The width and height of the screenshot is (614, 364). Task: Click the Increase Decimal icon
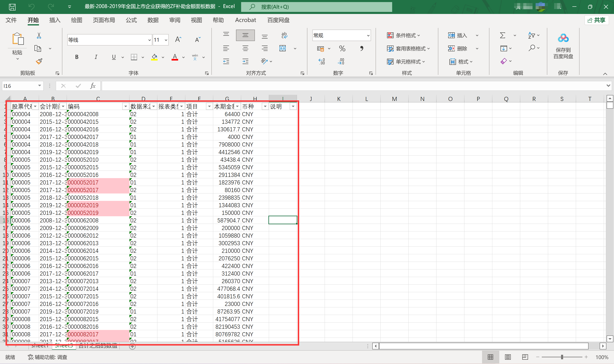(x=322, y=61)
